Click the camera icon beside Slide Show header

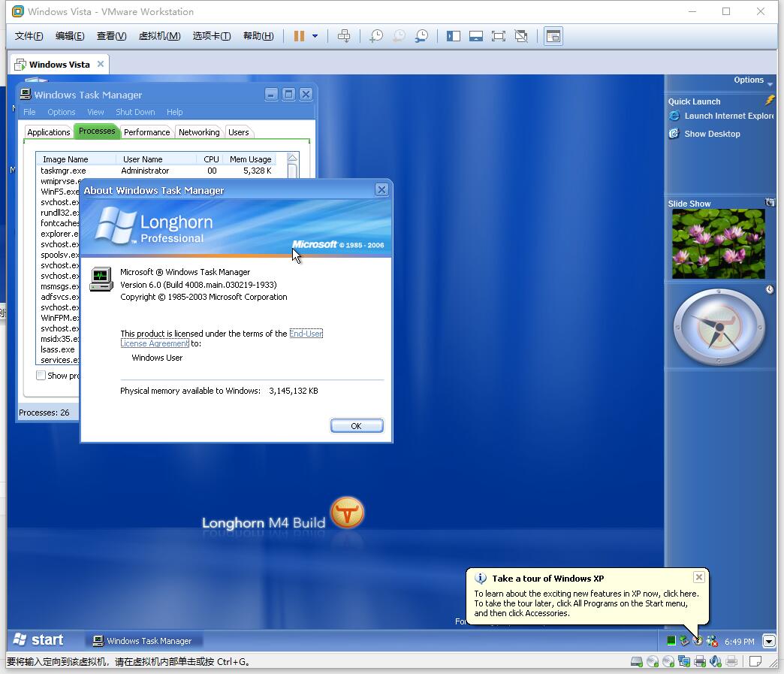(770, 202)
